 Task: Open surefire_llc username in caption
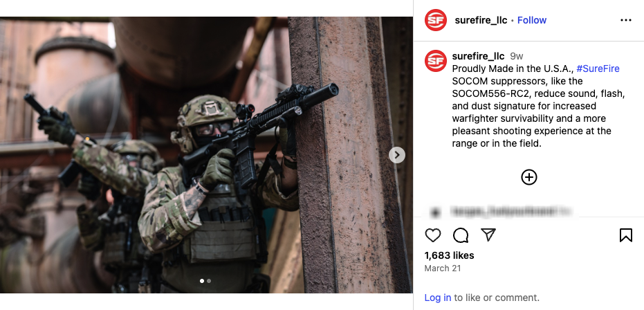(478, 56)
